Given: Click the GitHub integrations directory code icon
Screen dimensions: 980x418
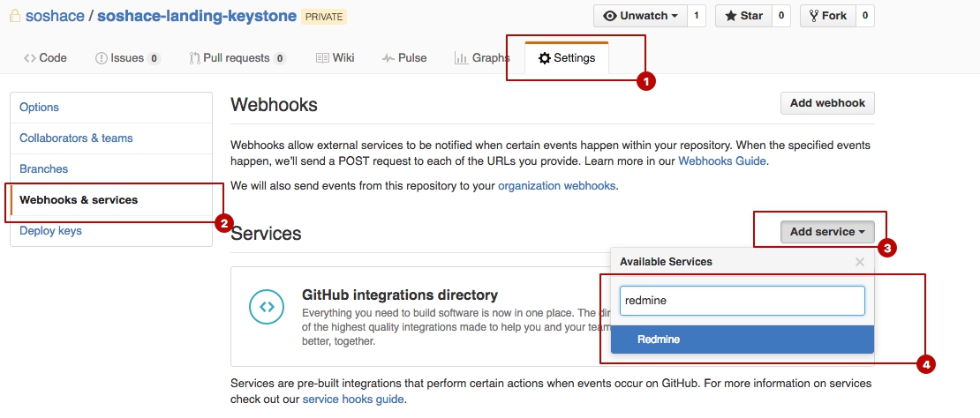Looking at the screenshot, I should point(267,306).
